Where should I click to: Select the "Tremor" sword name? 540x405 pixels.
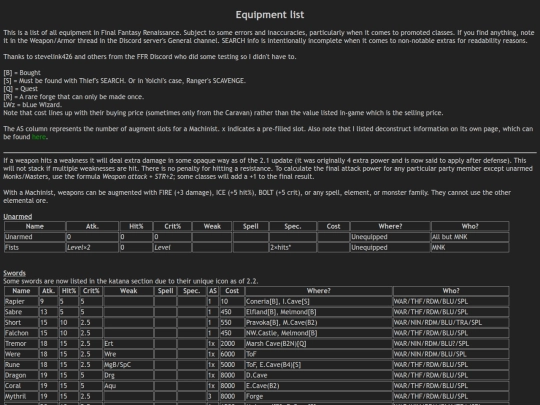[21, 344]
